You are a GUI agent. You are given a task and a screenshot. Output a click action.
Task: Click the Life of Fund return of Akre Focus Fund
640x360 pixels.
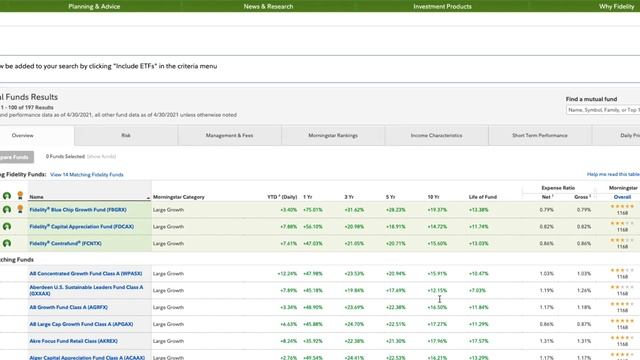(x=478, y=341)
